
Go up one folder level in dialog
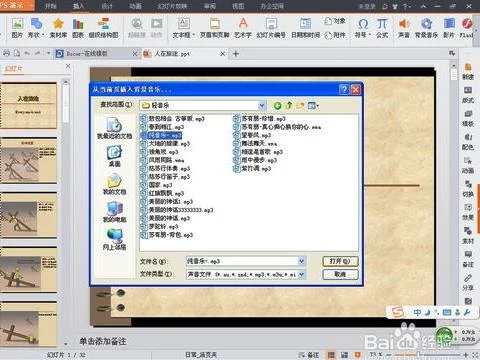click(x=289, y=106)
